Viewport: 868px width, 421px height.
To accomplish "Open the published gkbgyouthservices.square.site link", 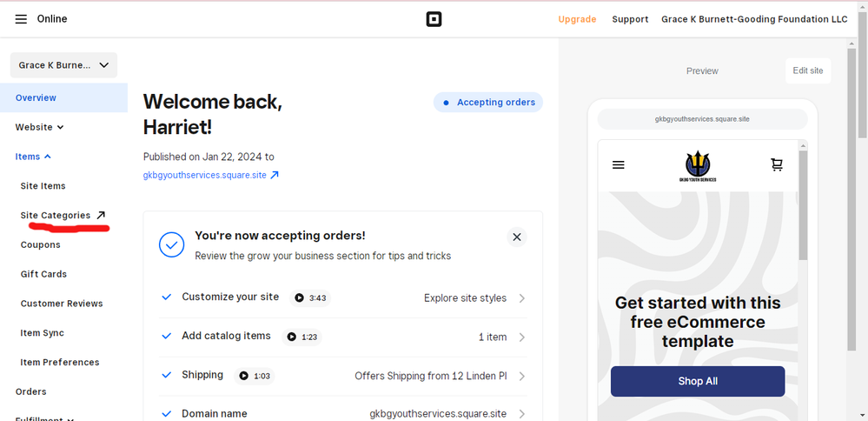I will click(211, 175).
